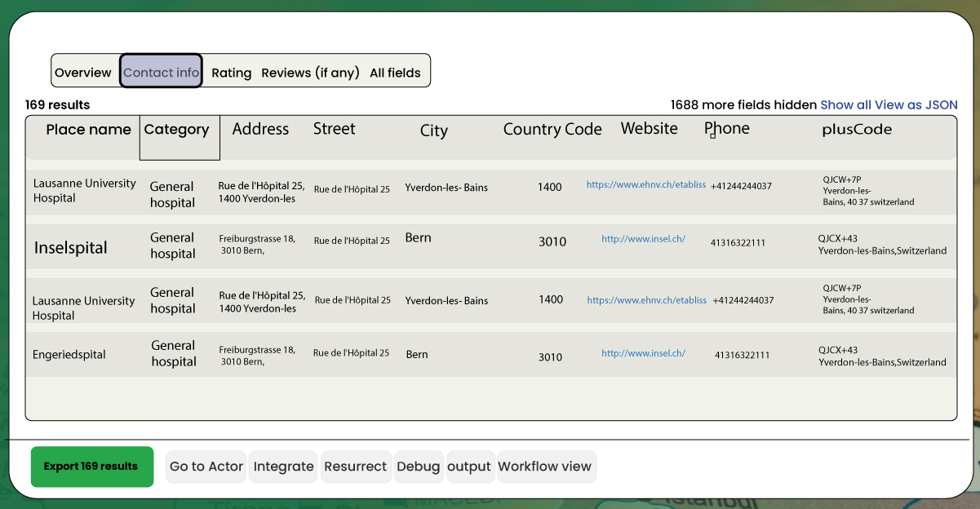Click the Show all hidden fields link

pyautogui.click(x=846, y=105)
